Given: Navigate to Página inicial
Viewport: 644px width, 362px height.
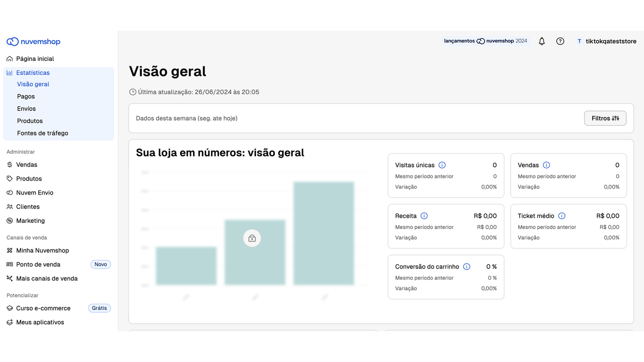Looking at the screenshot, I should click(35, 59).
